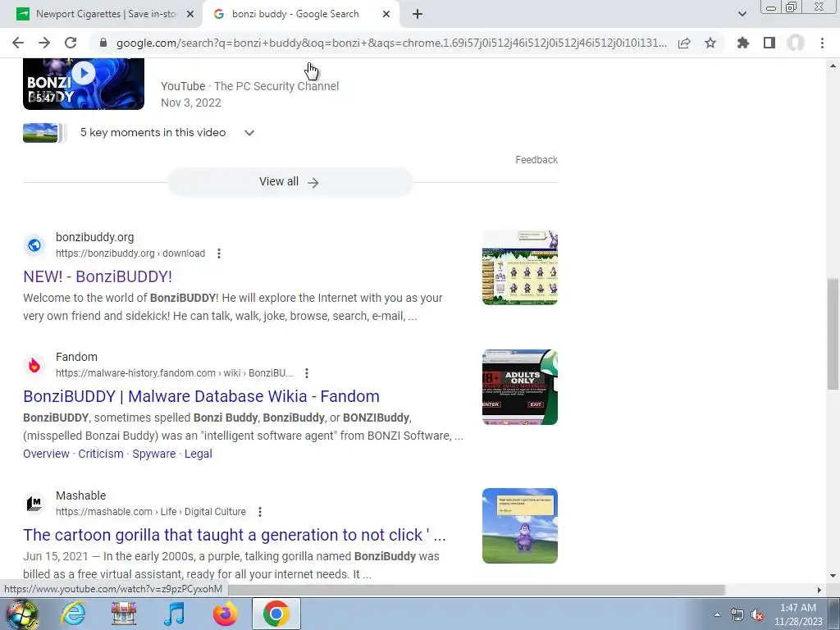Open a new tab with plus button
840x630 pixels.
tap(418, 15)
